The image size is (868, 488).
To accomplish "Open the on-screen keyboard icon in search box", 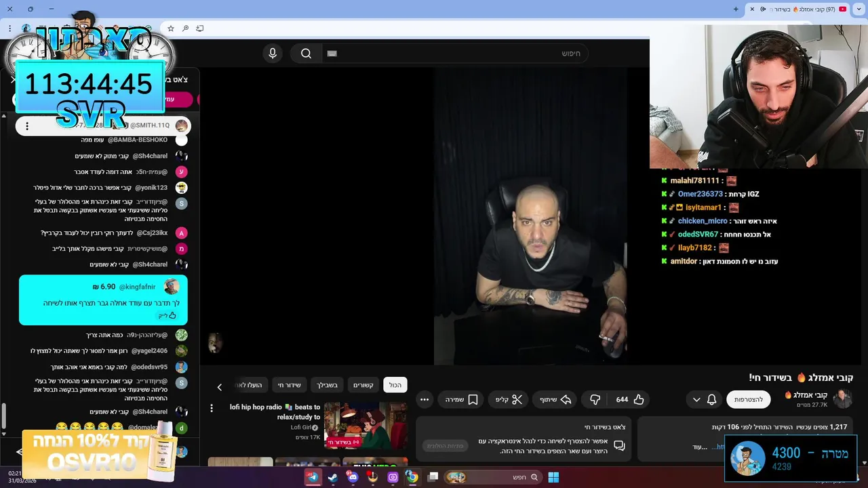I will coord(332,54).
